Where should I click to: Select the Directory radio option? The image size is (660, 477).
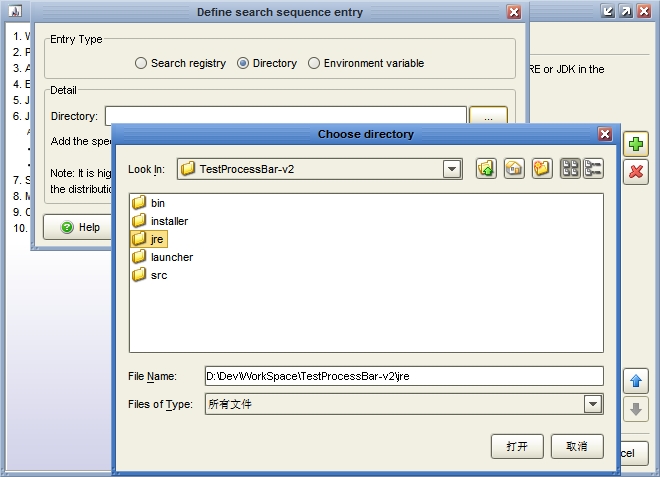point(267,63)
